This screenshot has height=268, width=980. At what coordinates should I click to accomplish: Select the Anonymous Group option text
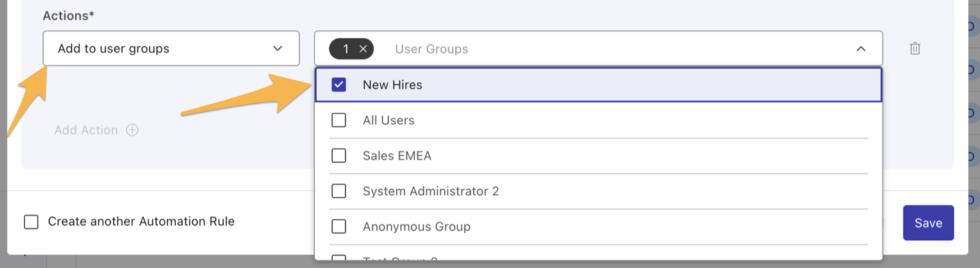pyautogui.click(x=416, y=226)
